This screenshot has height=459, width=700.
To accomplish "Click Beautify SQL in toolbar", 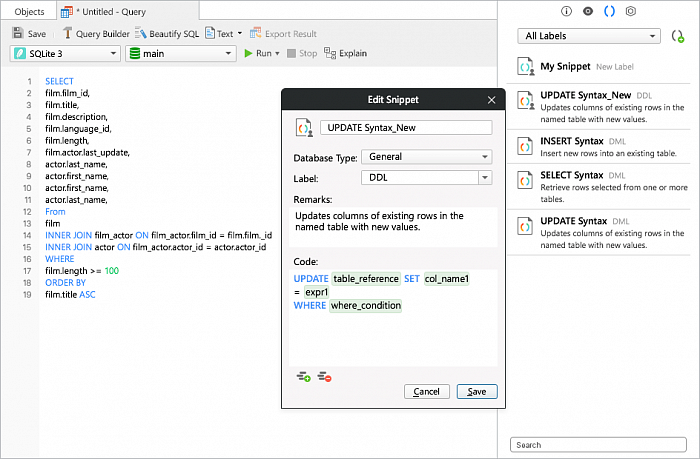I will coord(167,33).
